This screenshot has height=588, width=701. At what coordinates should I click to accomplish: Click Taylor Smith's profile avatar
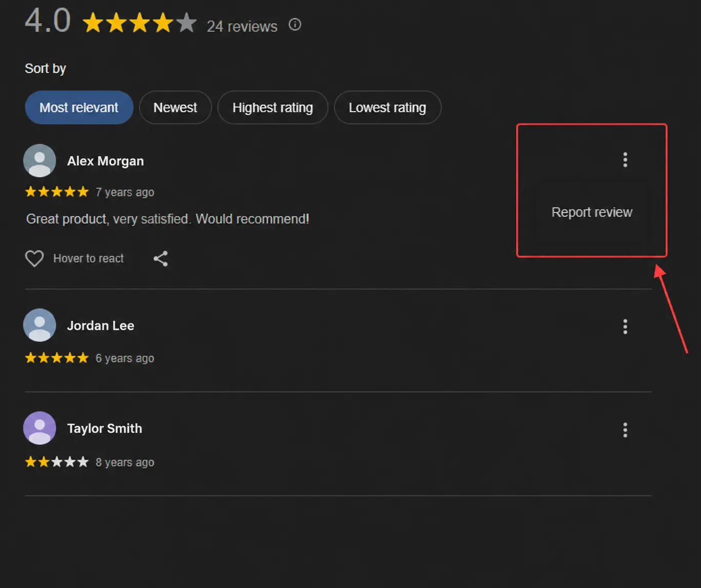pyautogui.click(x=39, y=428)
